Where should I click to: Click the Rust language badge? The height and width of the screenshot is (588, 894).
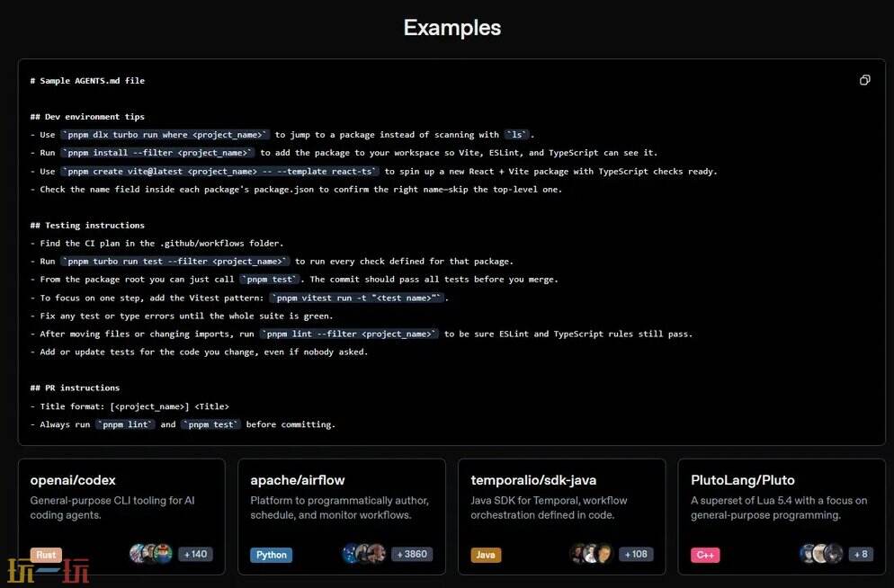point(46,555)
